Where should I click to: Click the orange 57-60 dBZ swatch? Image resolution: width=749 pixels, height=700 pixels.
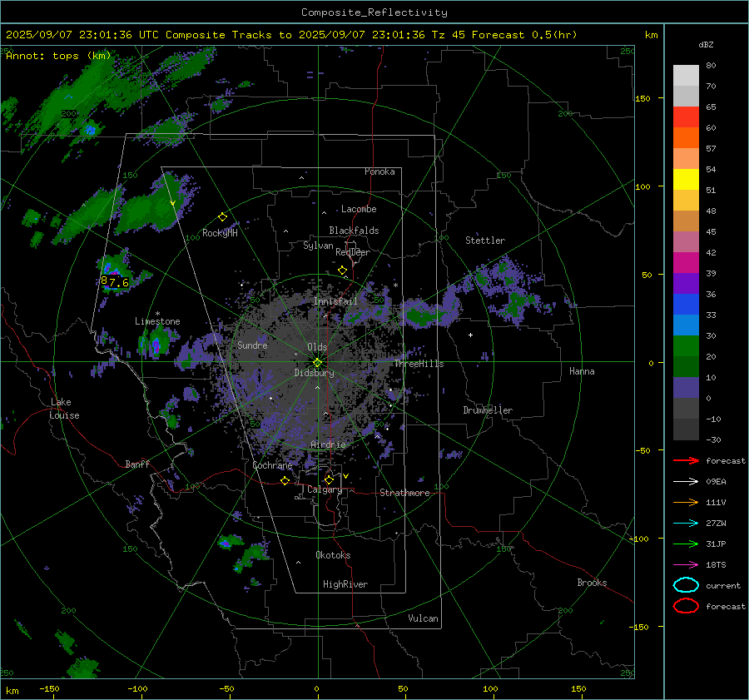686,138
